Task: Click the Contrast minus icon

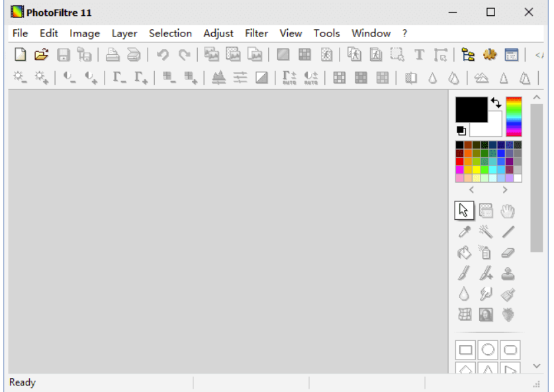Action: pyautogui.click(x=69, y=77)
